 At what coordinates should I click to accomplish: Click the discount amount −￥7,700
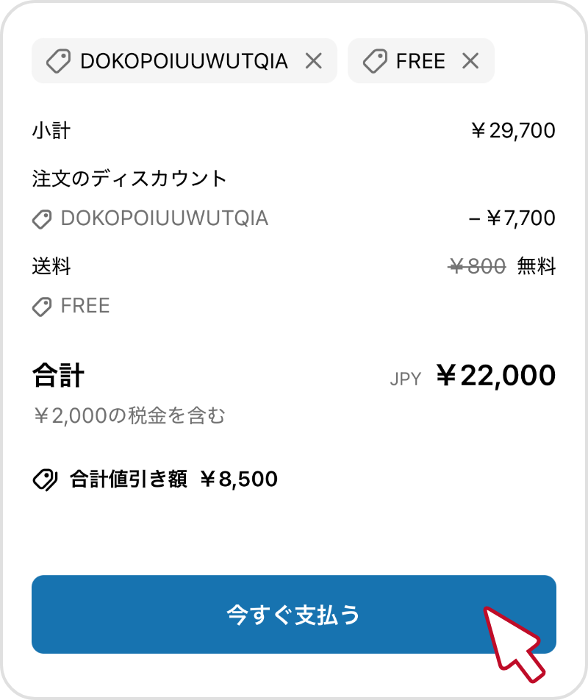(512, 218)
